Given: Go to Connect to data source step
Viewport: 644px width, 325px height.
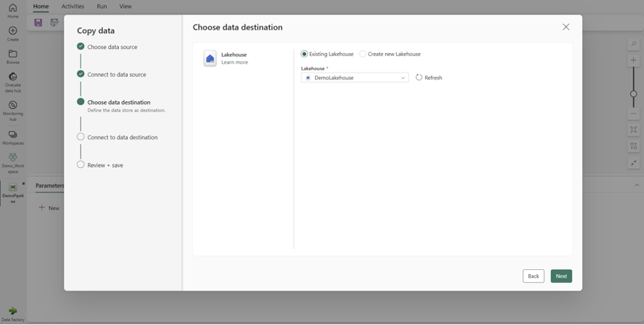Looking at the screenshot, I should click(x=117, y=74).
